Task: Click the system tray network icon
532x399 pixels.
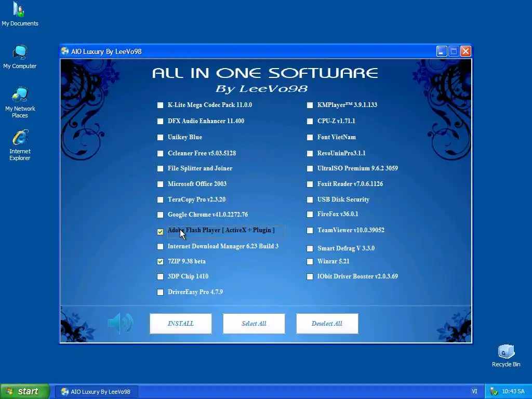Action: 494,392
